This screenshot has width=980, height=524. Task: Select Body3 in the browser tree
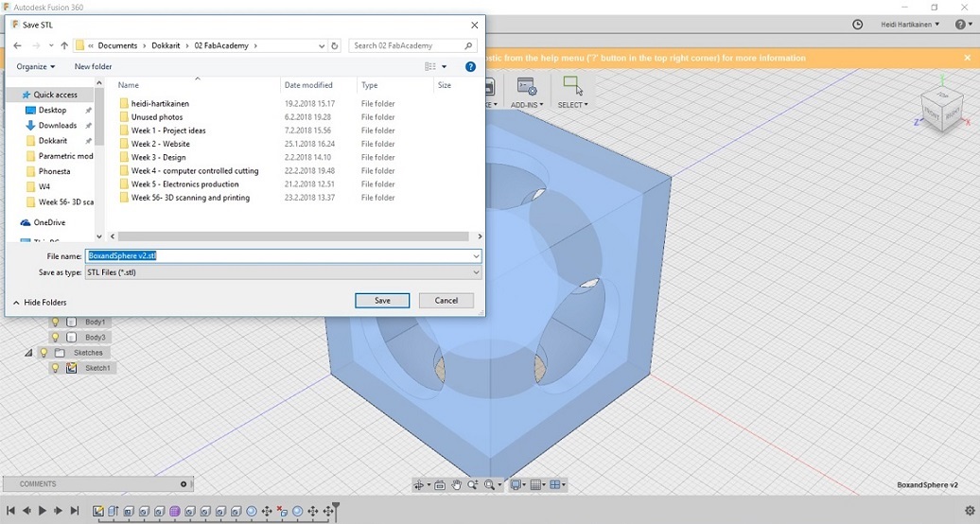(x=95, y=338)
